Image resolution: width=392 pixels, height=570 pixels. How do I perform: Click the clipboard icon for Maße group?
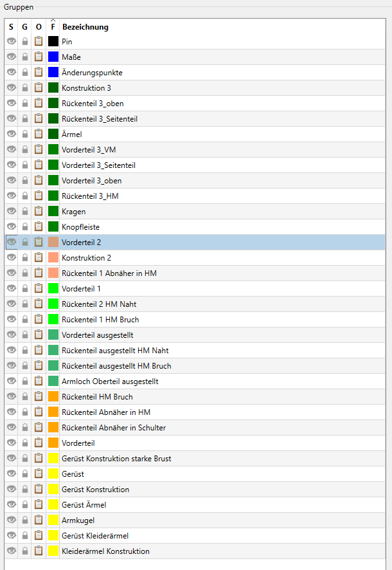(39, 57)
